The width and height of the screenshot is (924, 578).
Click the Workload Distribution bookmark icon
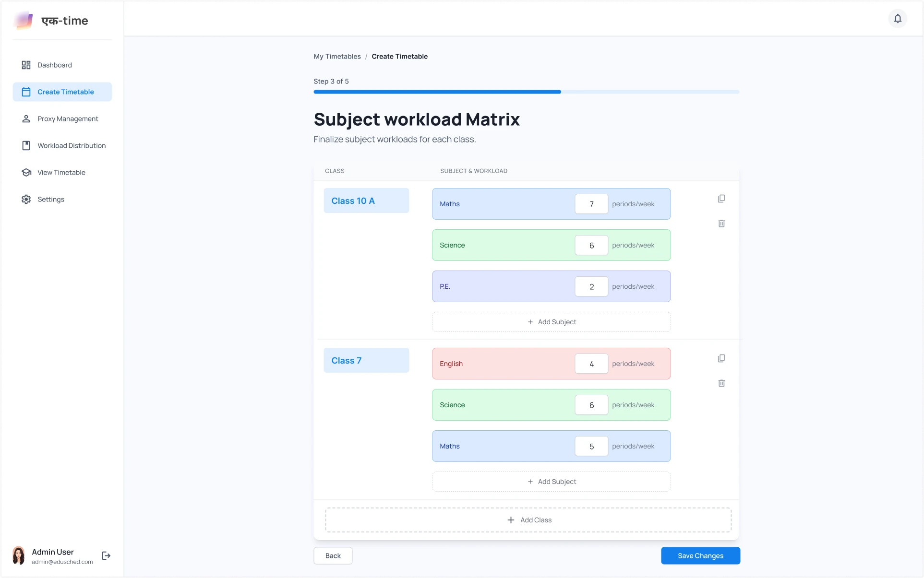click(26, 145)
